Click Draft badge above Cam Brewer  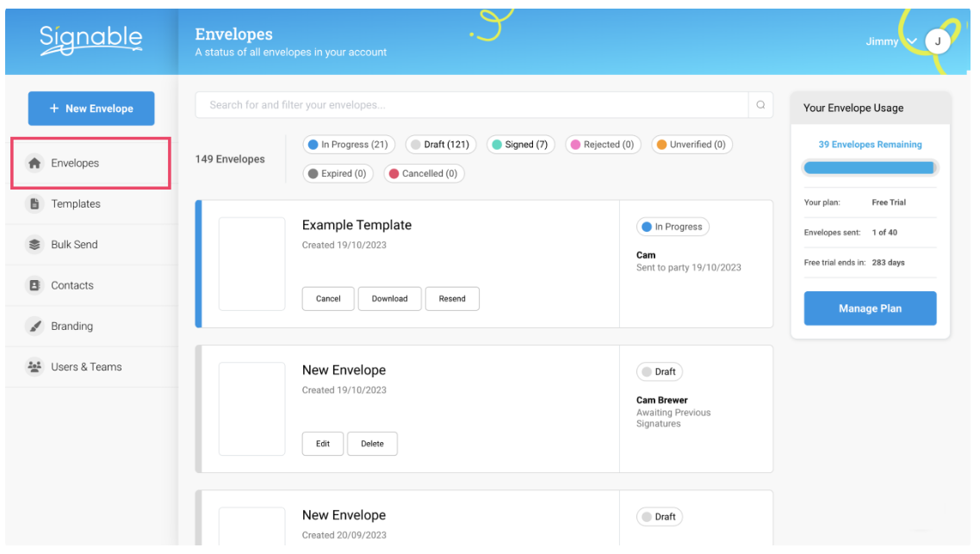(x=660, y=372)
